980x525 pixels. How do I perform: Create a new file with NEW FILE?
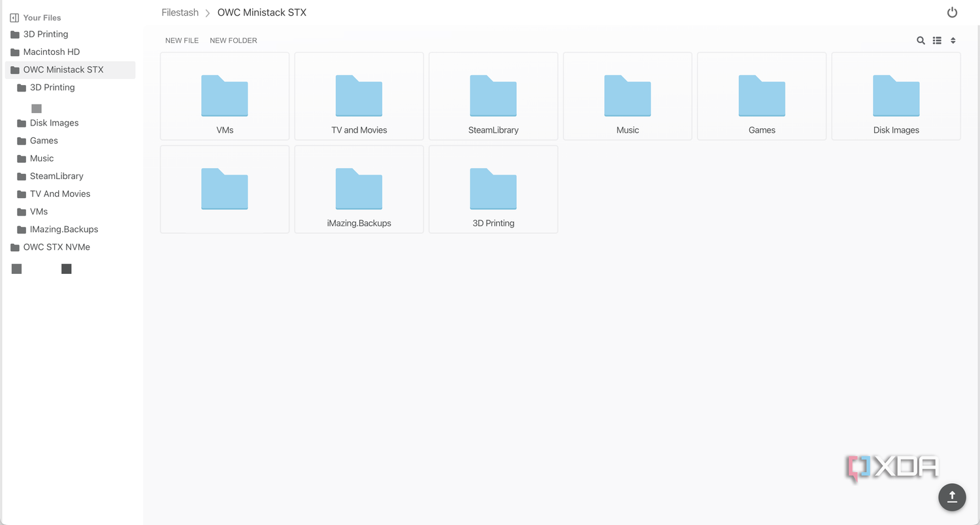(182, 41)
